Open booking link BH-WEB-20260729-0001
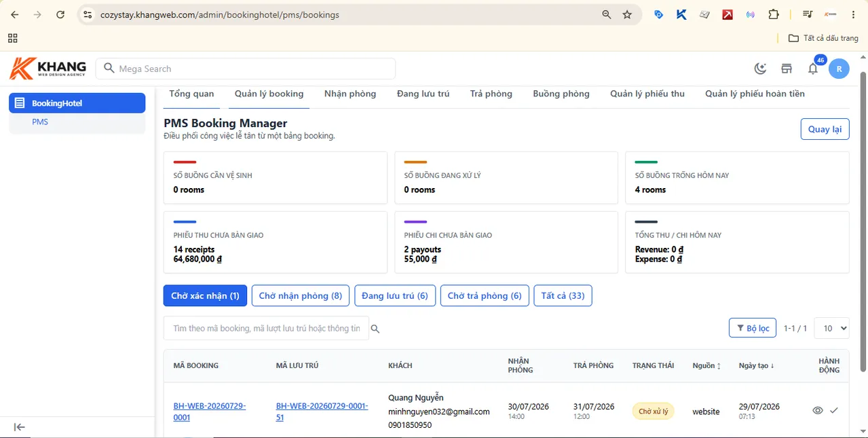Viewport: 868px width, 438px height. 210,412
